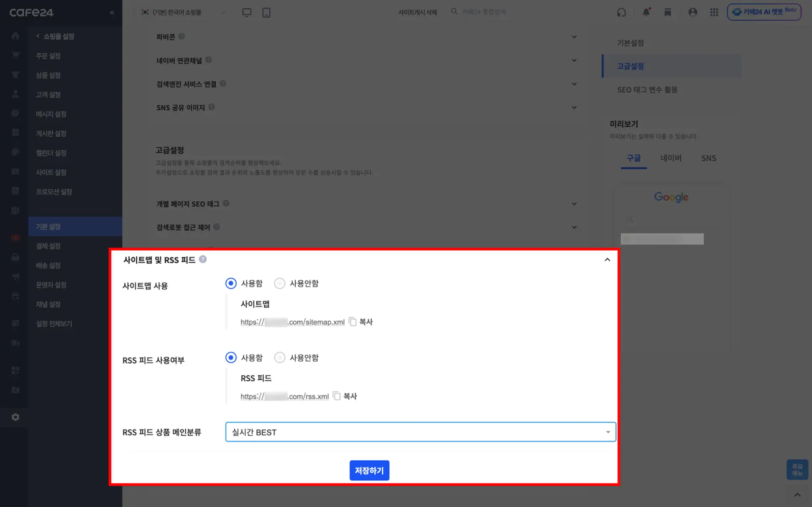812x507 pixels.
Task: Click the bookmark icon in header
Action: (x=668, y=12)
